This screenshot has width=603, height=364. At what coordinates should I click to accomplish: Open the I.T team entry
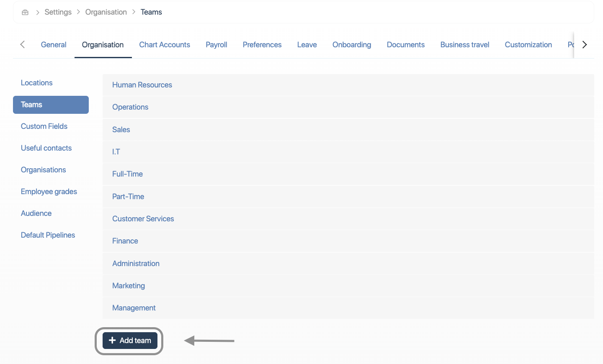click(x=116, y=152)
